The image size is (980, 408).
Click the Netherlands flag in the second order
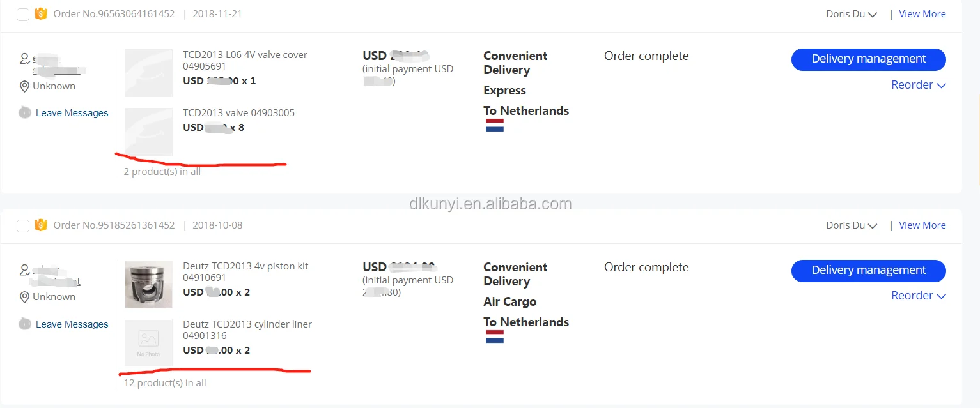coord(494,336)
